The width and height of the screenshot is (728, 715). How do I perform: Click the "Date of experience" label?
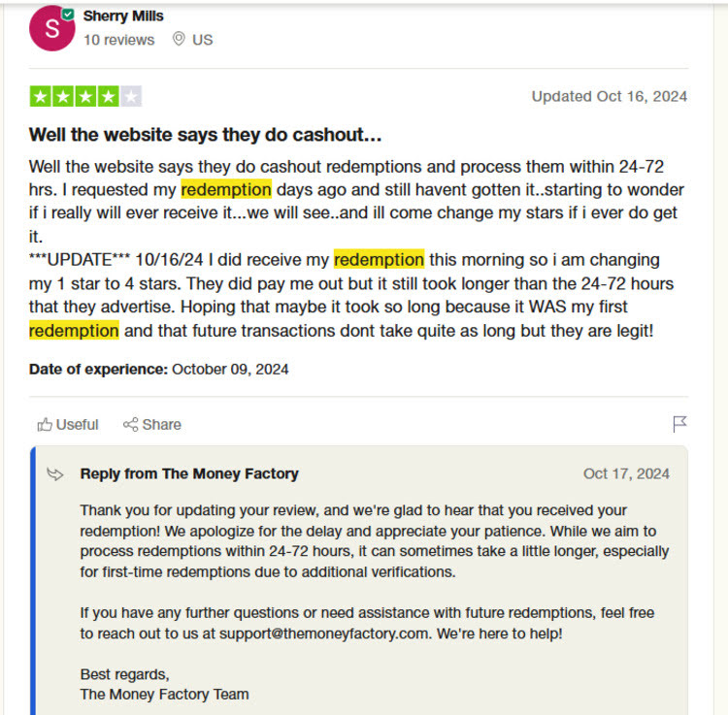(98, 369)
